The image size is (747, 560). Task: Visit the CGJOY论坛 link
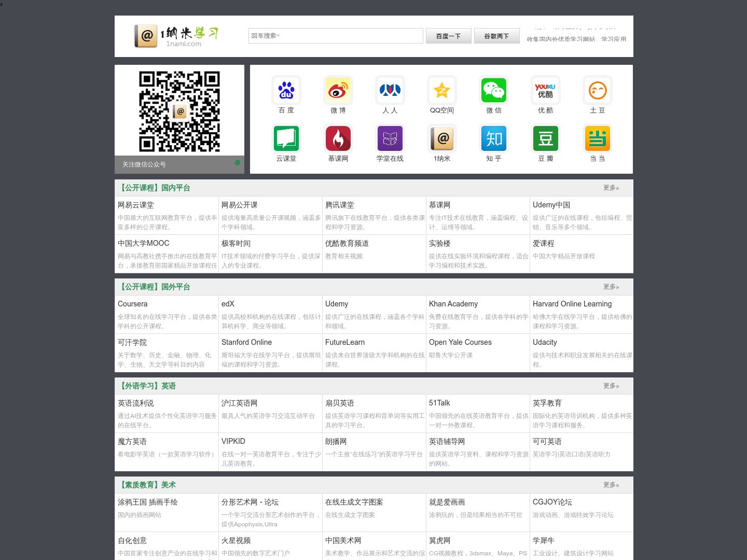[552, 502]
